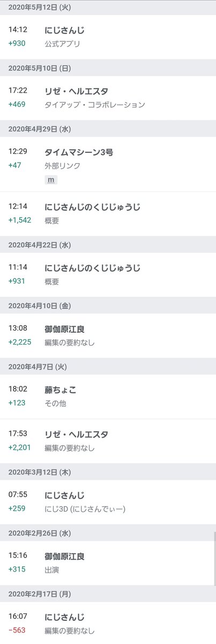Open the 13:08 御伽原江良 contribution entry

point(108,335)
